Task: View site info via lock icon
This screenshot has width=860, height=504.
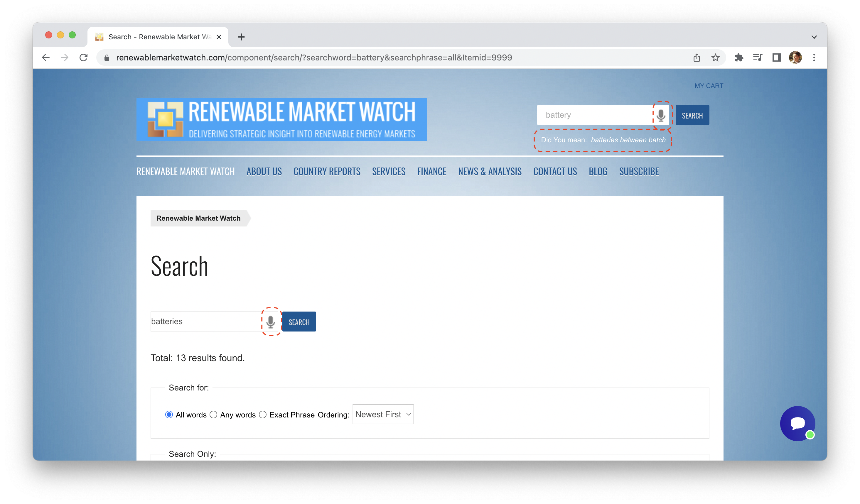Action: [x=107, y=57]
